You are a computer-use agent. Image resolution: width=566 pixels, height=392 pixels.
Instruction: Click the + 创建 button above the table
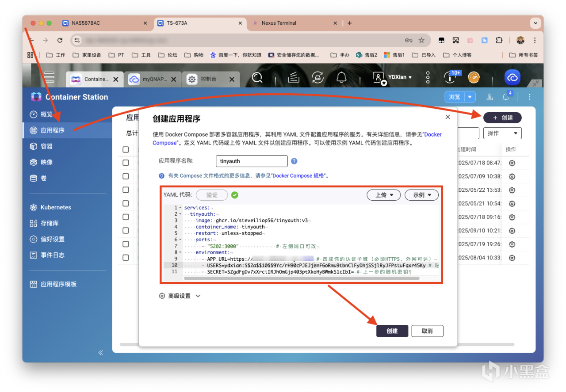[x=502, y=118]
